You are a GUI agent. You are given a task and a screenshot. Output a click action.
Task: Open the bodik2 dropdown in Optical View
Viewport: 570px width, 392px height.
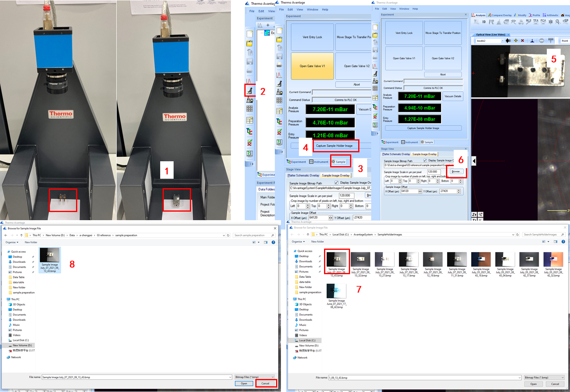click(503, 41)
